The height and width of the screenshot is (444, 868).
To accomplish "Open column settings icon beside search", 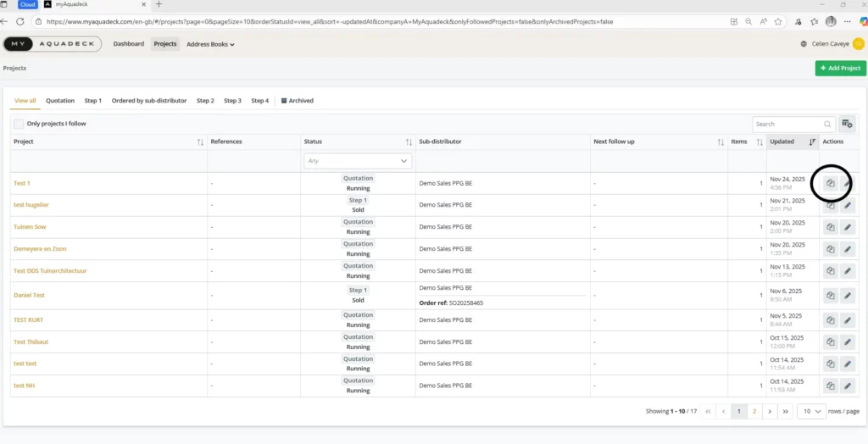I will (847, 124).
